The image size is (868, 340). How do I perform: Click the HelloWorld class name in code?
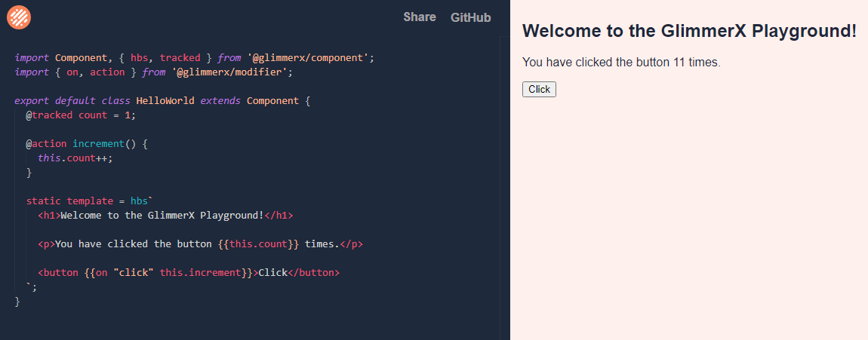click(165, 101)
